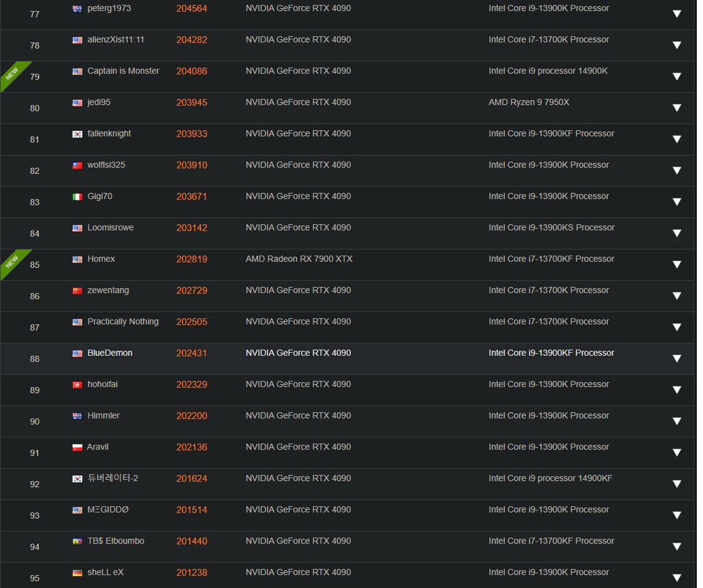Viewport: 703px width, 588px height.
Task: Click the NEW ribbon badge on rank 85
Action: point(12,262)
